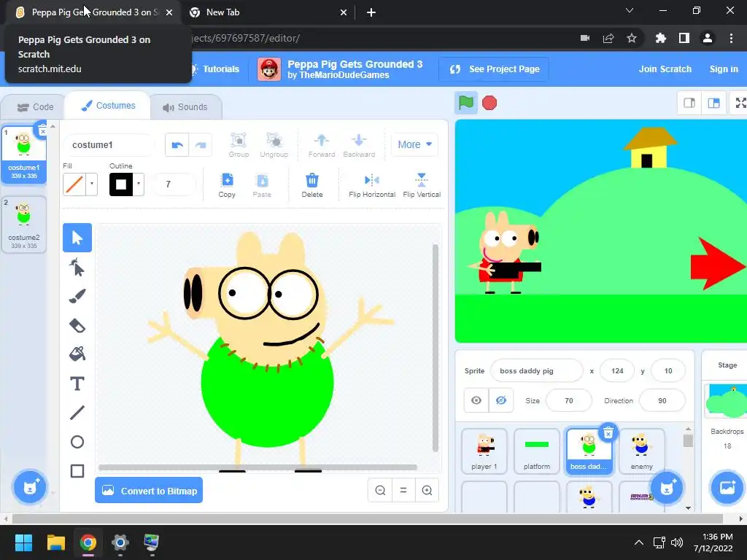Reset paint canvas zoom
The height and width of the screenshot is (560, 747).
[x=403, y=491]
